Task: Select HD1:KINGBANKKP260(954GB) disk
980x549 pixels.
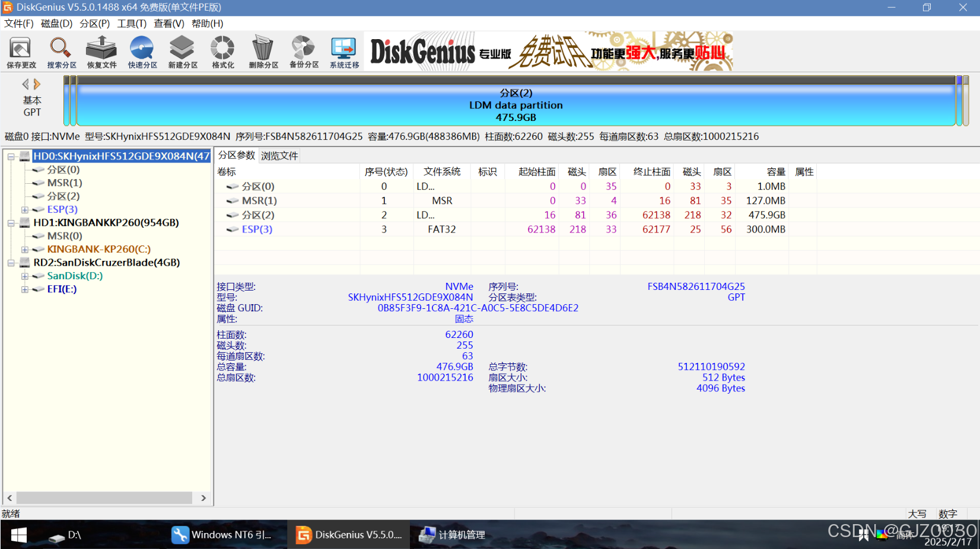Action: [106, 222]
